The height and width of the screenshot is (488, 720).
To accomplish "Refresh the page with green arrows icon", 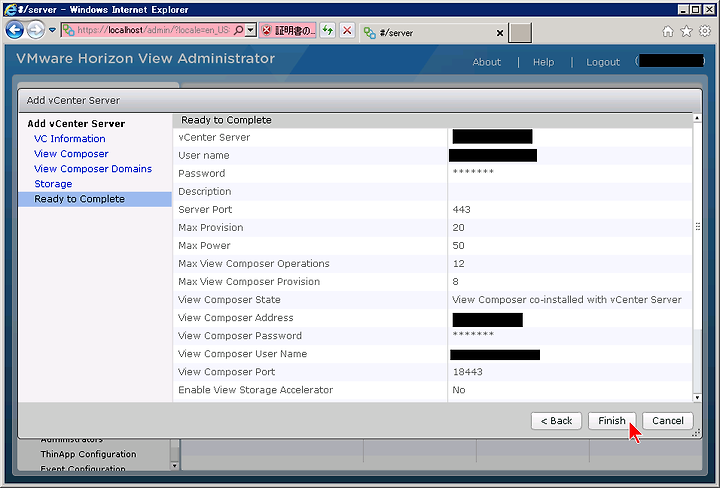I will coord(327,31).
